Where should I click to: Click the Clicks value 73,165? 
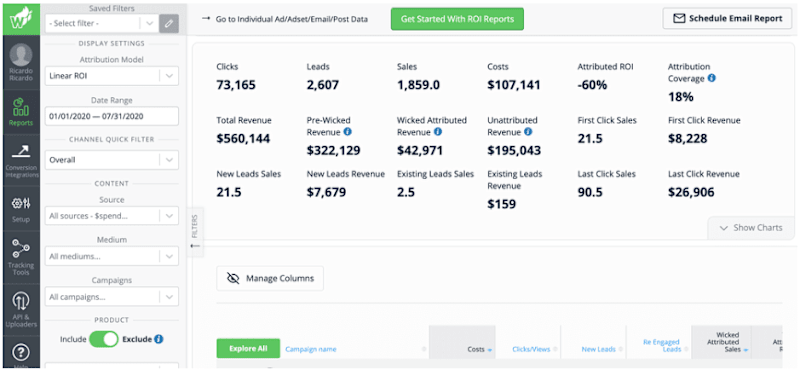point(236,85)
